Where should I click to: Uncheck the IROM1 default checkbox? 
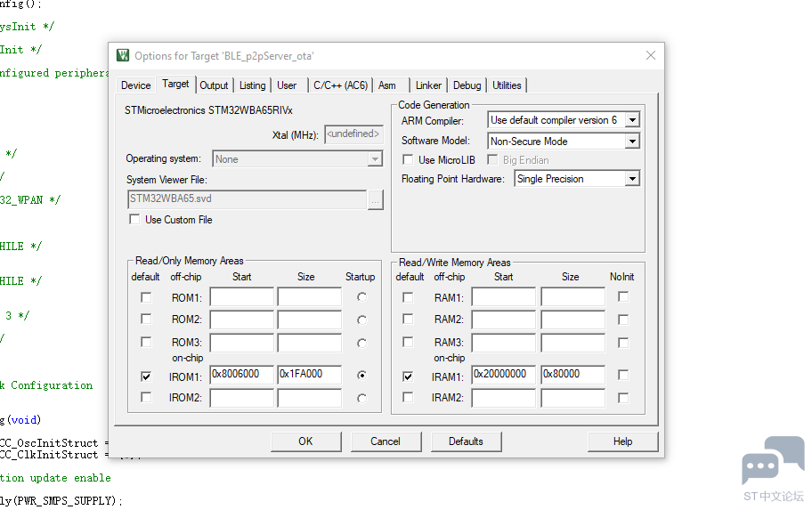[146, 376]
